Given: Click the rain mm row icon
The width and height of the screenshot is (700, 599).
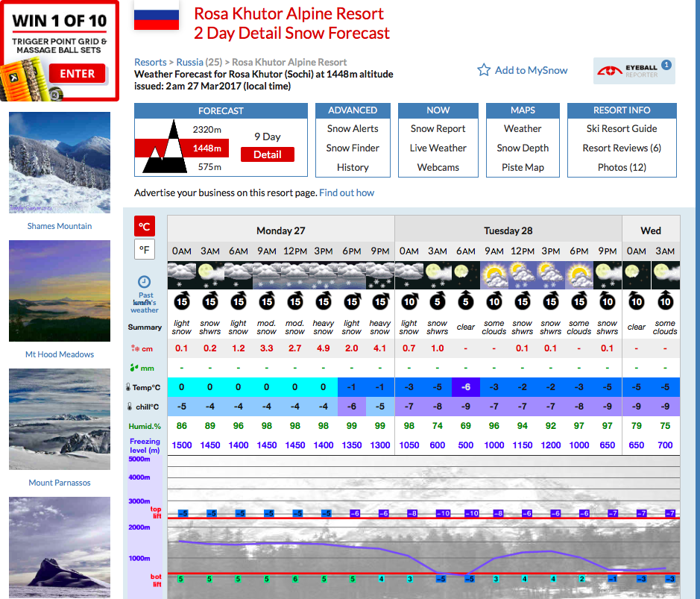Looking at the screenshot, I should tap(134, 368).
